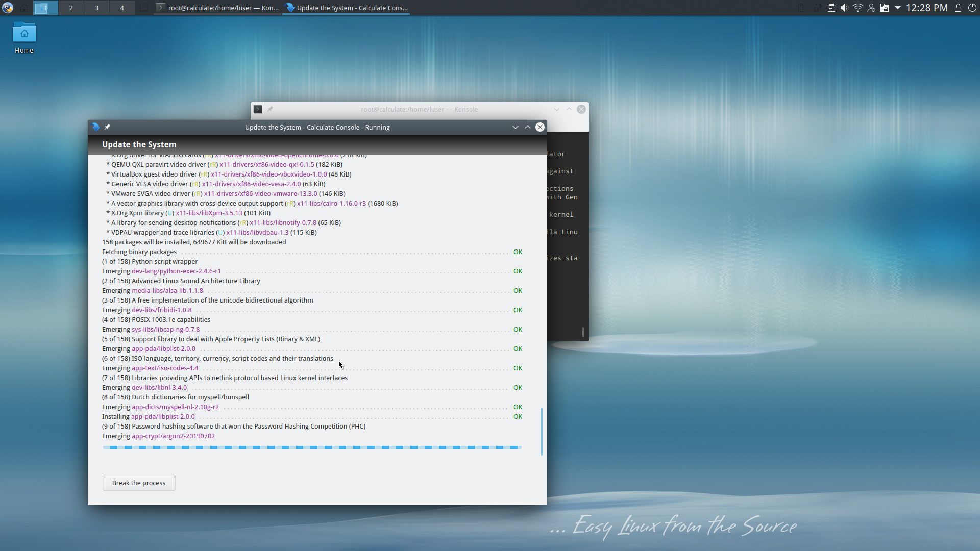Close the Update the System window
Image resolution: width=980 pixels, height=551 pixels.
[540, 127]
